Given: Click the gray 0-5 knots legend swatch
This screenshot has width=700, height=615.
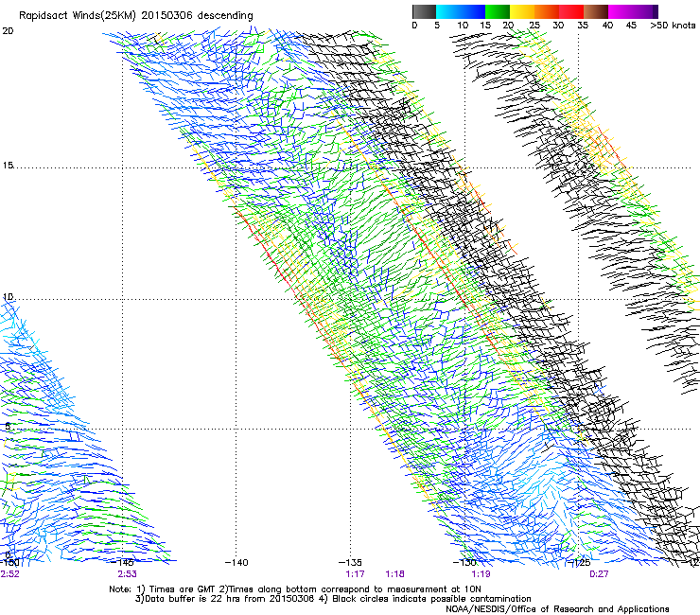Looking at the screenshot, I should click(424, 11).
